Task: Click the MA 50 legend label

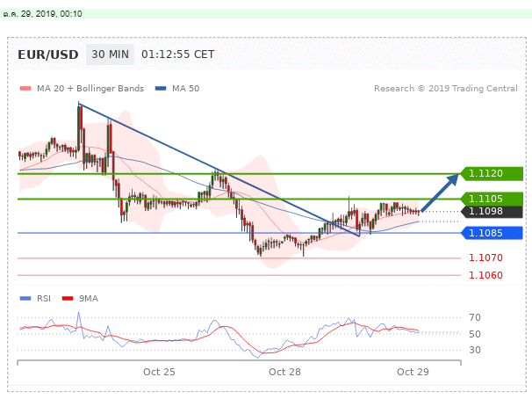Action: 185,89
